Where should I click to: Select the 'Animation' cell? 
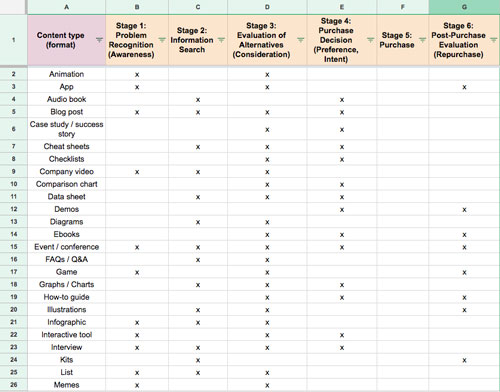coord(66,74)
